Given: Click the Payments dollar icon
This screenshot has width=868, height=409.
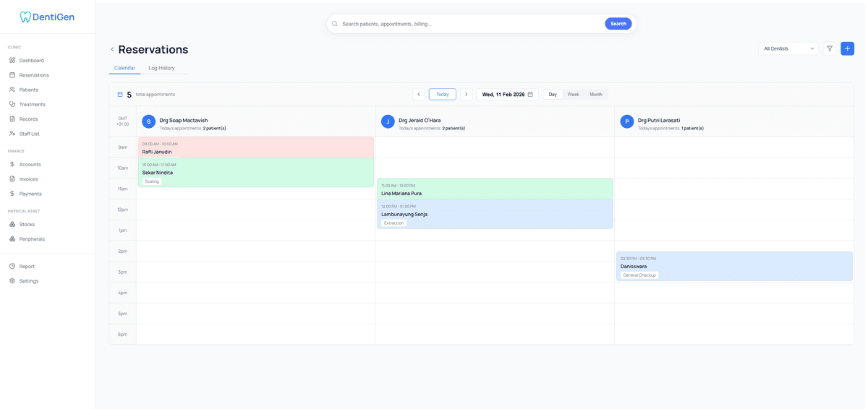Looking at the screenshot, I should tap(12, 194).
